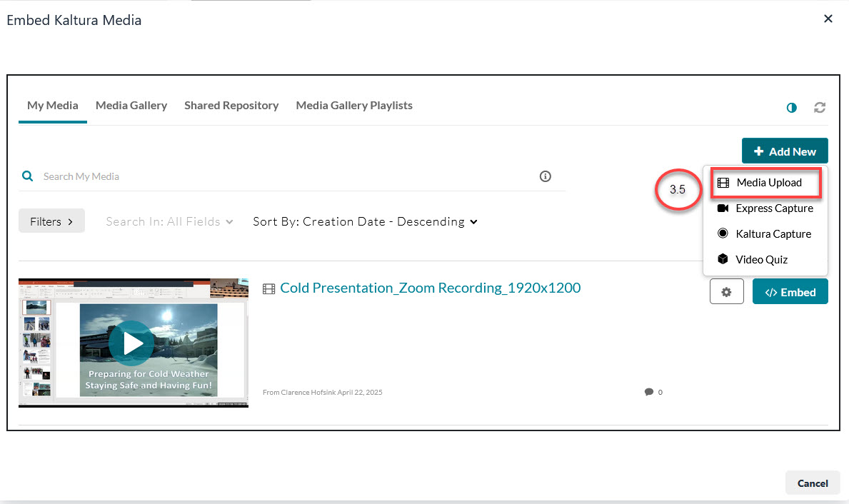
Task: Play the Cold Presentation video thumbnail
Action: click(134, 343)
